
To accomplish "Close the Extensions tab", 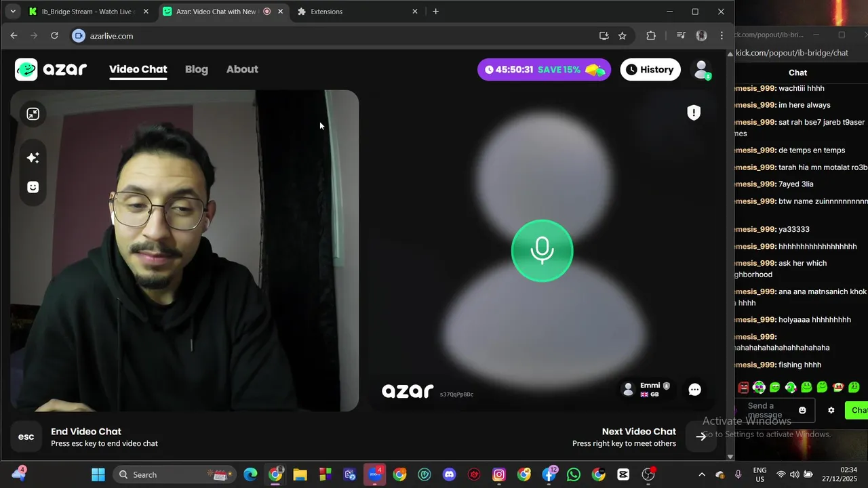I will (415, 12).
